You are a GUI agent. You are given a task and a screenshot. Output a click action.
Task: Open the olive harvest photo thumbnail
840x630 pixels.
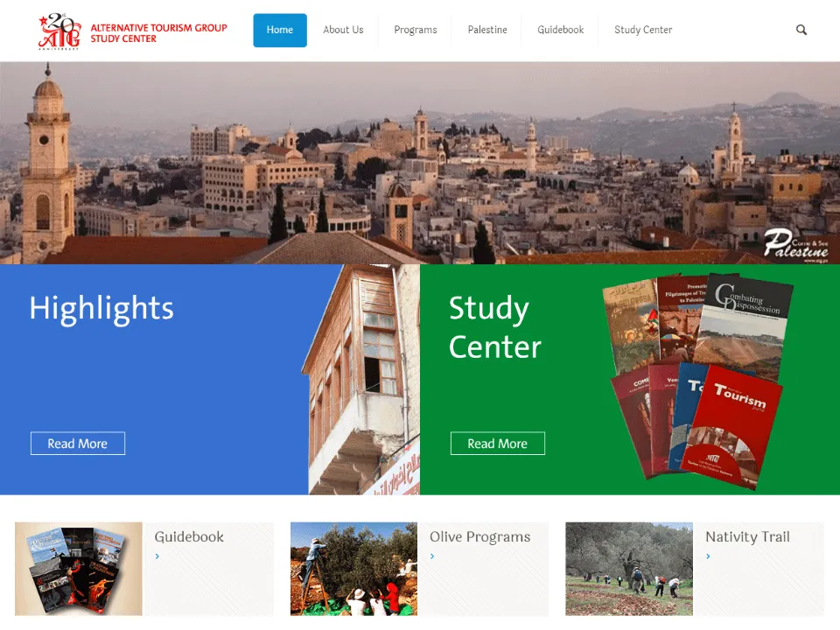[353, 569]
